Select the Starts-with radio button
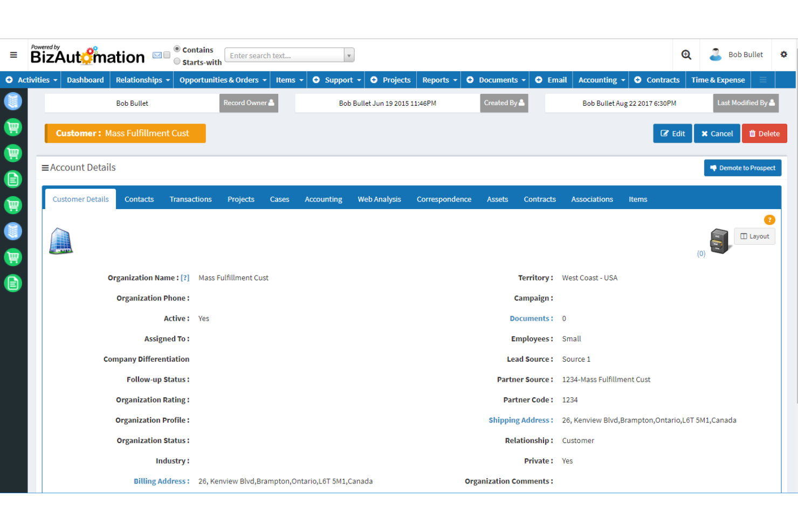 177,61
